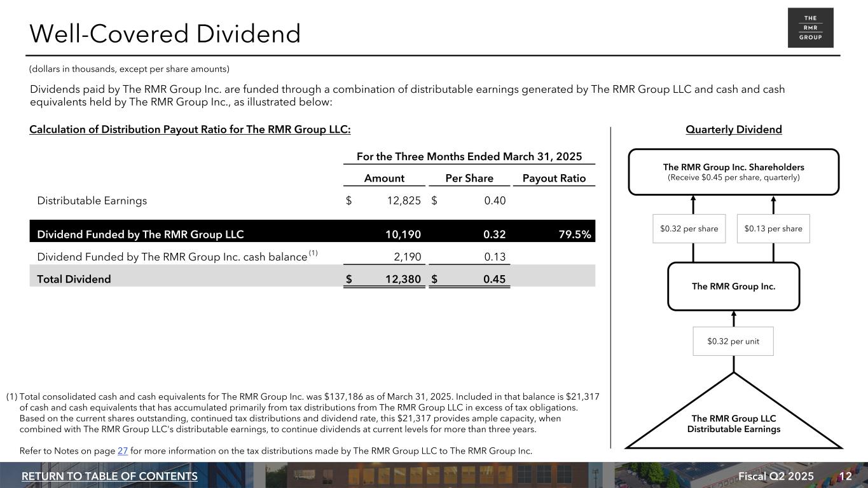Image resolution: width=868 pixels, height=488 pixels.
Task: Click the $0.13 per share box
Action: tap(773, 229)
